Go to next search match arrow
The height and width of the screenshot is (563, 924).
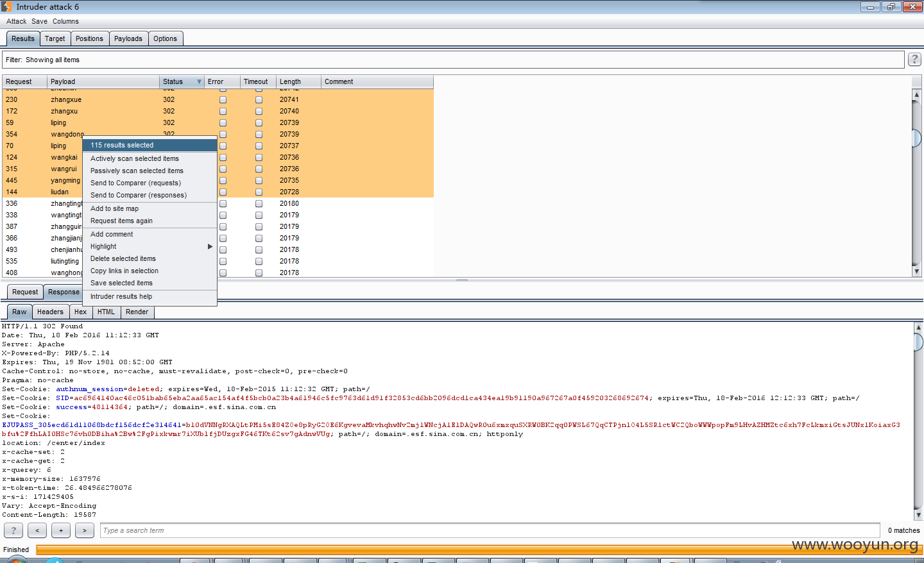point(85,530)
